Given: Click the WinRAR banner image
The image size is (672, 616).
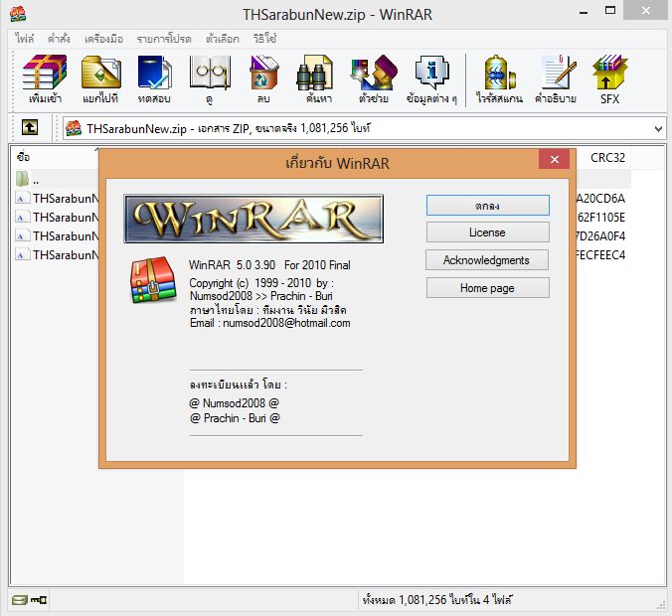Looking at the screenshot, I should pyautogui.click(x=253, y=219).
